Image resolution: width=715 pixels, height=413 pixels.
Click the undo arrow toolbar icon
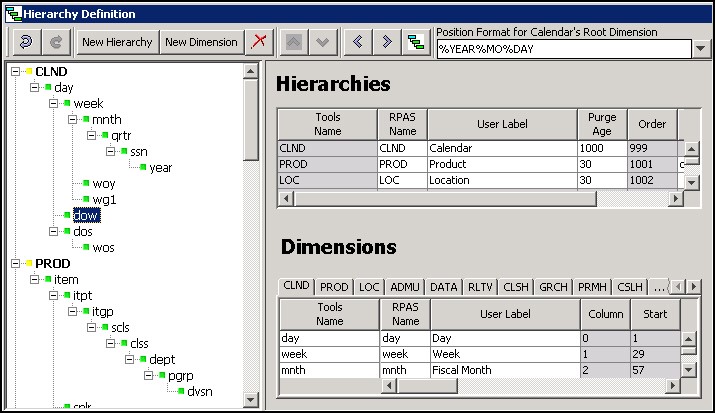26,42
